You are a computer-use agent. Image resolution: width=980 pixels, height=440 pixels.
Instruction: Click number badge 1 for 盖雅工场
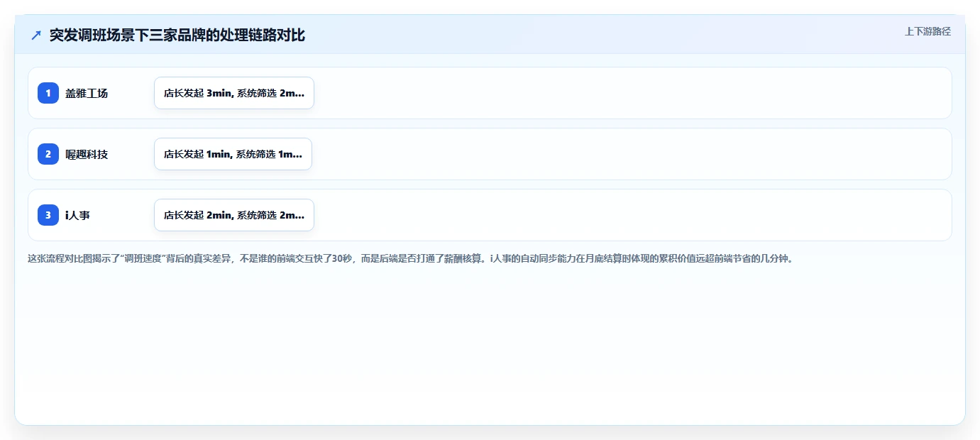(48, 93)
